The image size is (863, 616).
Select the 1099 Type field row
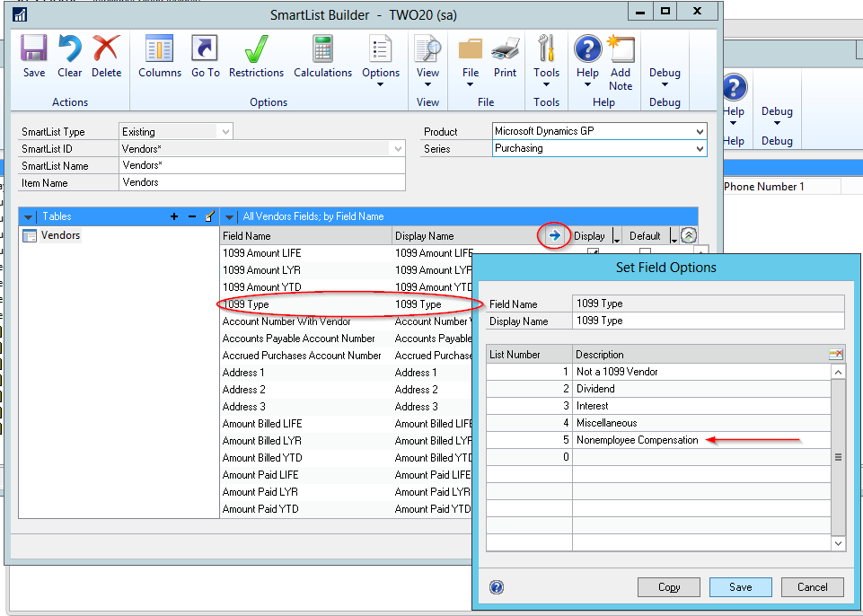pos(347,304)
